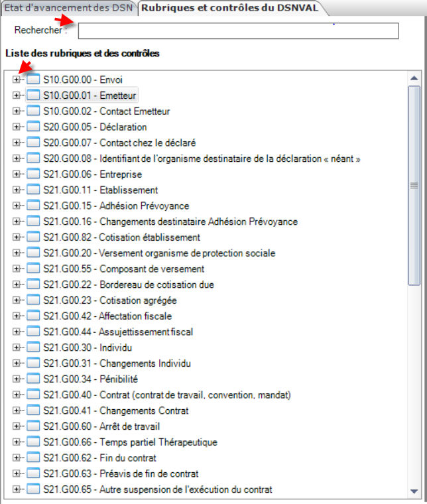Click the folder icon of S21.G00.82 Cotisation établissement
This screenshot has height=504, width=427.
click(x=33, y=236)
